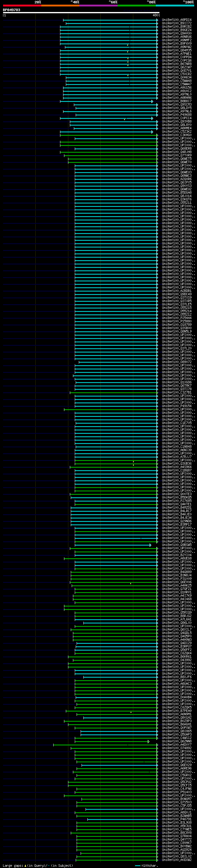The image size is (197, 868).
Task: Select the UniRef100_B3L9U8 label
Action: [177, 822]
